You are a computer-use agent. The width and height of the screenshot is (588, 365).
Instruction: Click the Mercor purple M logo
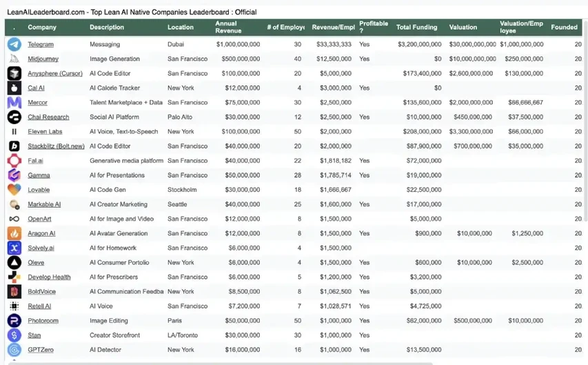[14, 103]
